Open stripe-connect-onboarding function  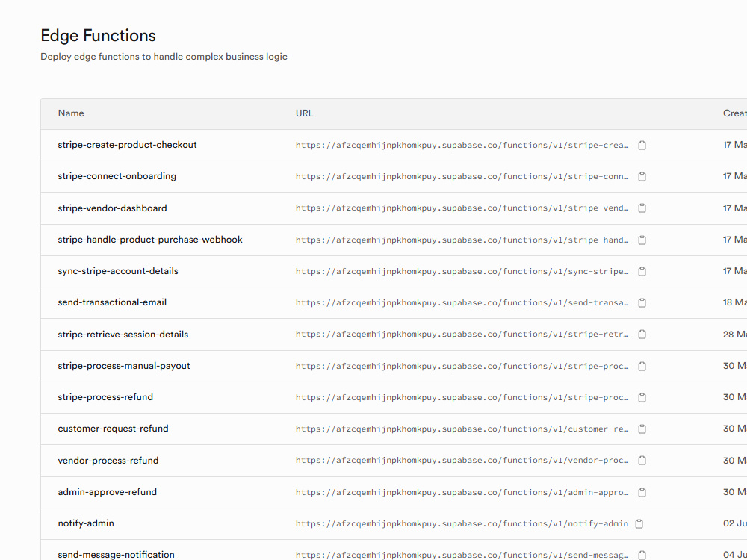pos(117,176)
